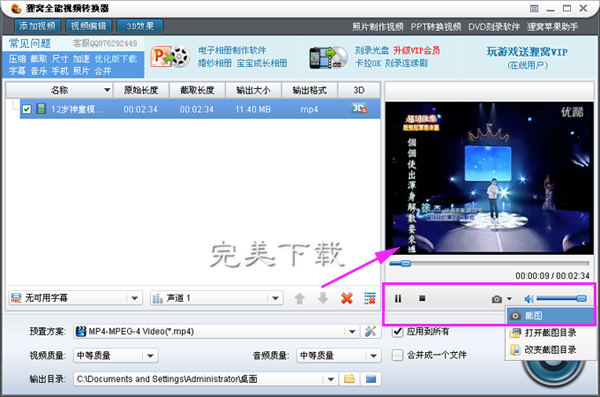
Task: Mute the preview speaker icon
Action: (528, 299)
